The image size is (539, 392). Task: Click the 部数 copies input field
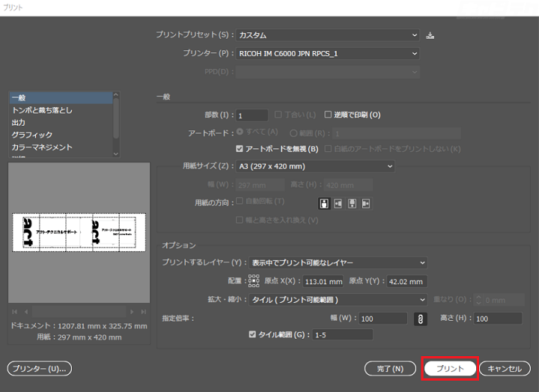click(x=252, y=115)
